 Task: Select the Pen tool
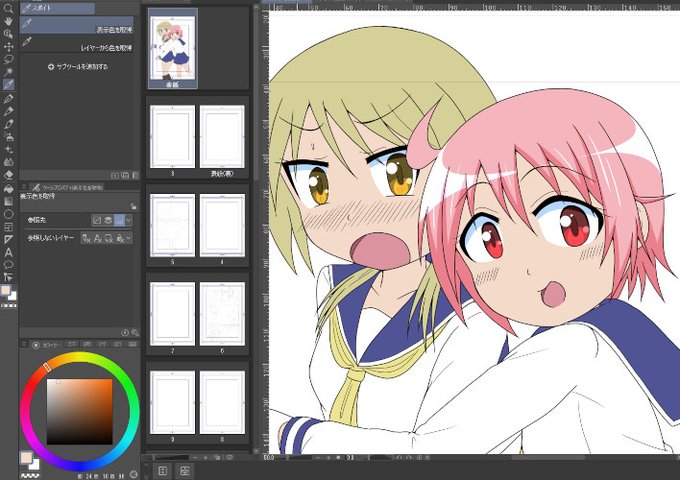[x=8, y=99]
